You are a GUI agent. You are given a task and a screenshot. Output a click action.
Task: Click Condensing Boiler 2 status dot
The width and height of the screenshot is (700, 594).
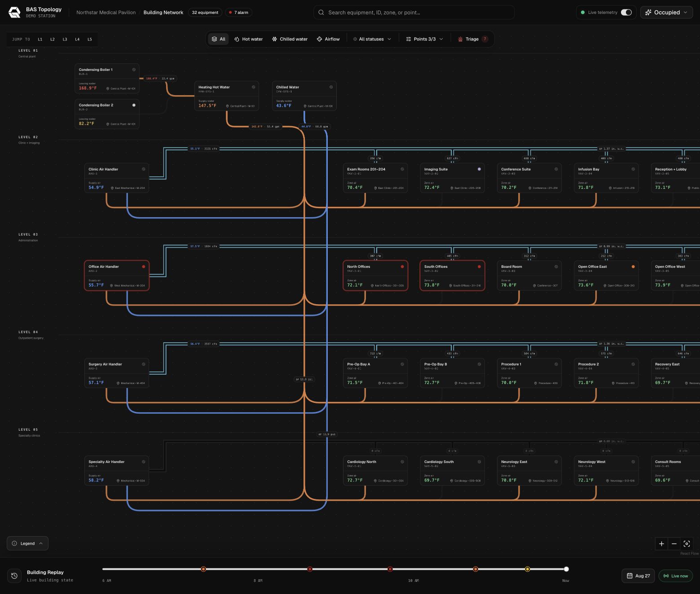click(x=134, y=105)
